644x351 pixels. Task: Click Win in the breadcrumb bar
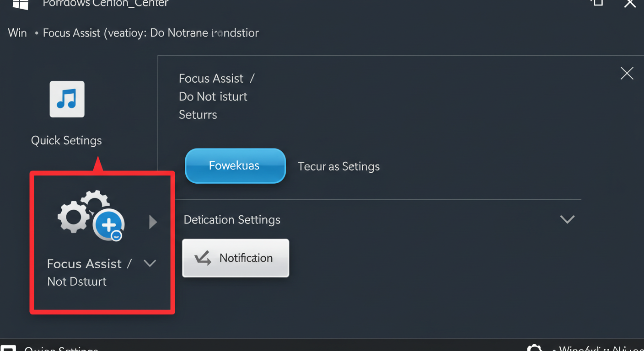[17, 32]
